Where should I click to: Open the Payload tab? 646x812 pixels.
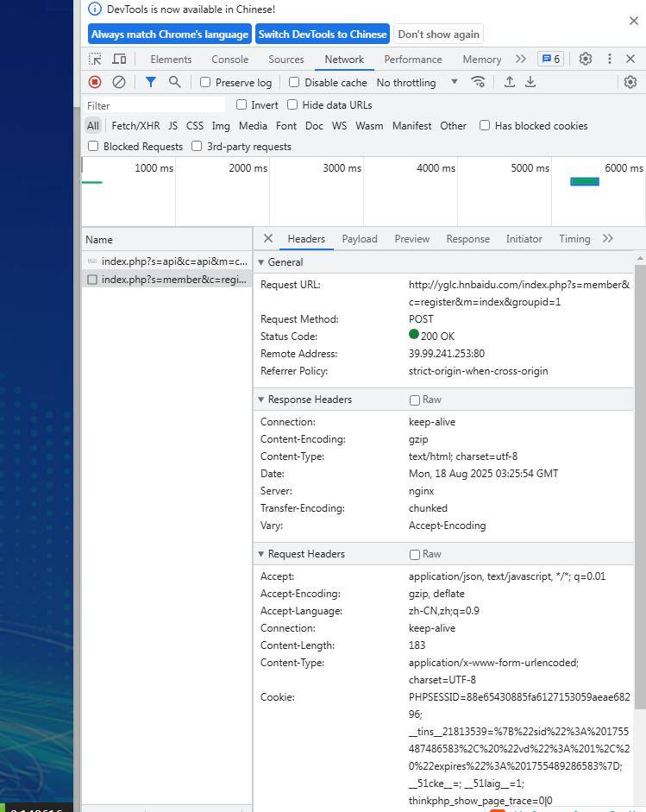(359, 239)
